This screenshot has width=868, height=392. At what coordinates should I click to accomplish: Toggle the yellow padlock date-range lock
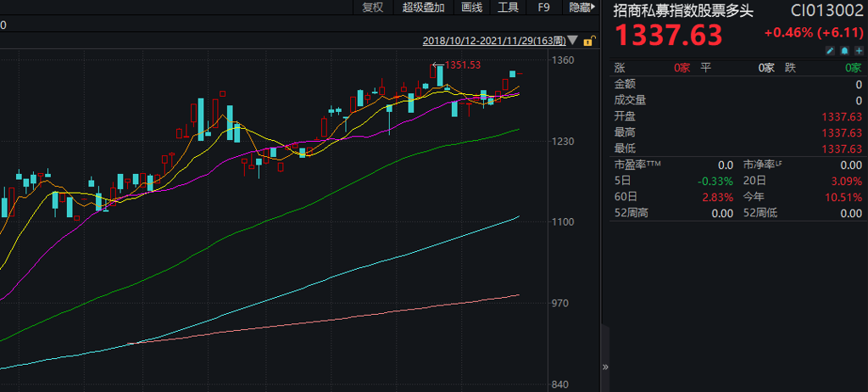(587, 41)
